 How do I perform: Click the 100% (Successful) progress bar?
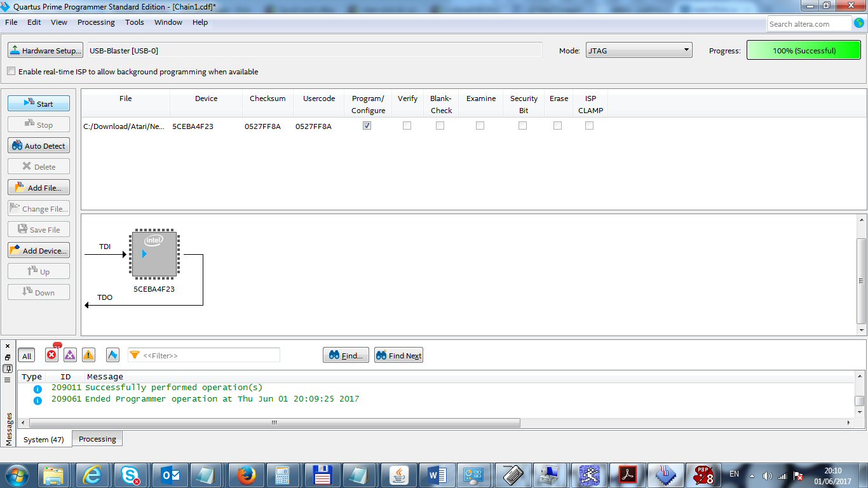[x=804, y=50]
